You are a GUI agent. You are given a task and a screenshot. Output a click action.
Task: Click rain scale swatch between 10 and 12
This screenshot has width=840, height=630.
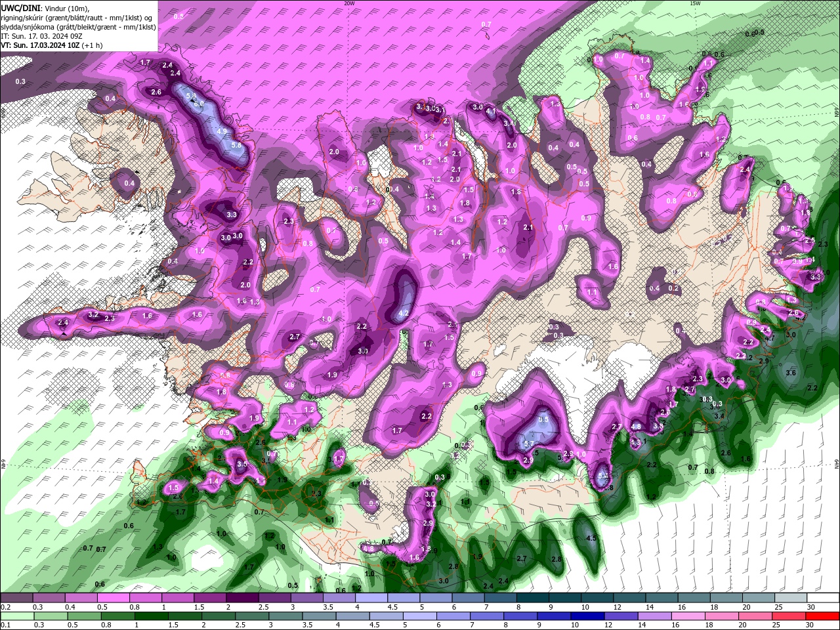[x=588, y=616]
